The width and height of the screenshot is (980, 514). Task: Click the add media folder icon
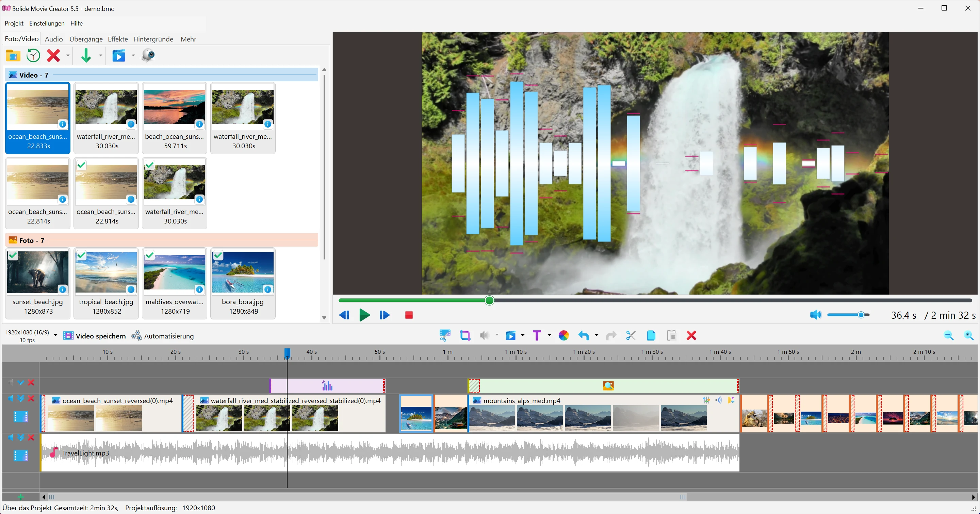[13, 56]
